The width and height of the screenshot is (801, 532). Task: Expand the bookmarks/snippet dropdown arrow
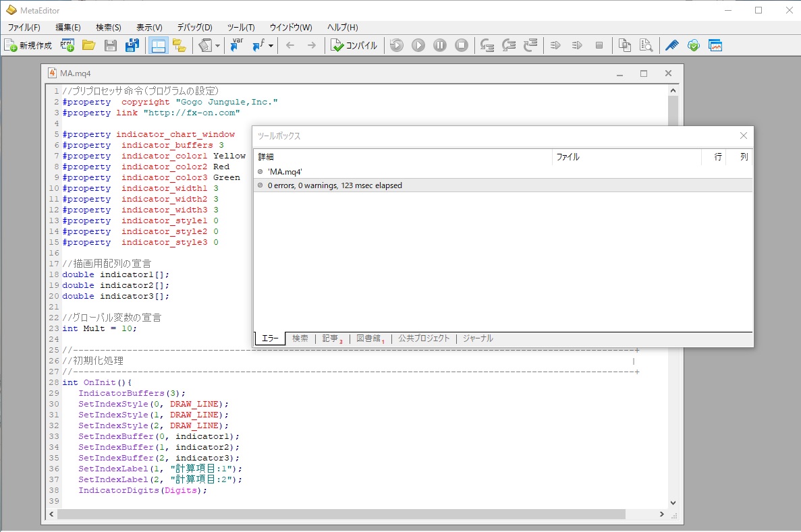(x=217, y=45)
